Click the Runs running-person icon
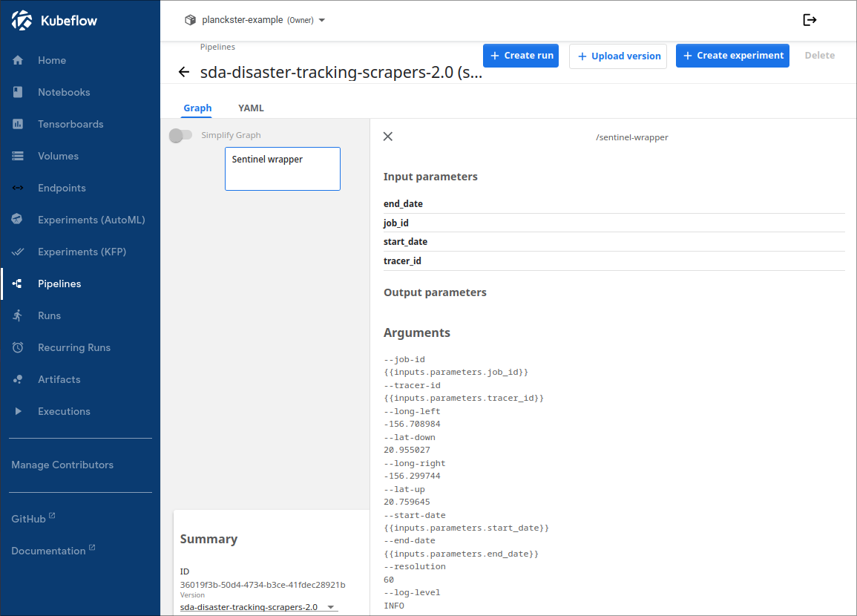The width and height of the screenshot is (857, 616). coord(18,315)
